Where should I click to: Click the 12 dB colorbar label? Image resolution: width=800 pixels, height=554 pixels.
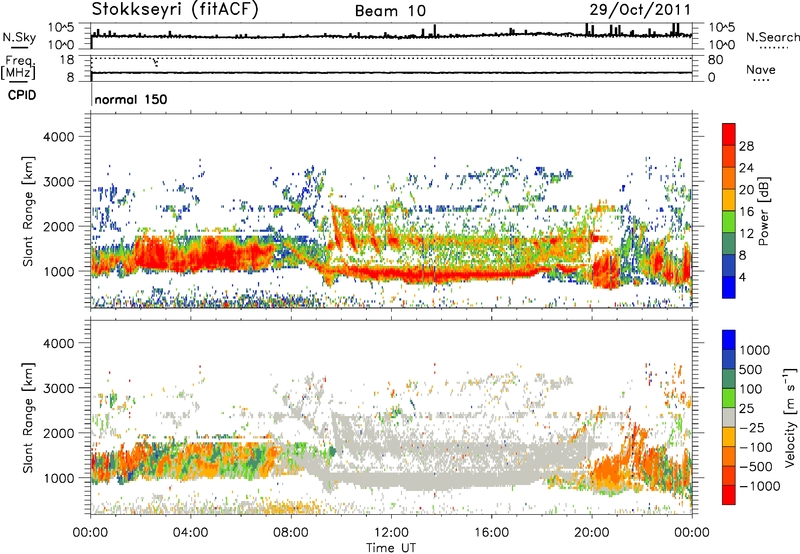pyautogui.click(x=746, y=234)
